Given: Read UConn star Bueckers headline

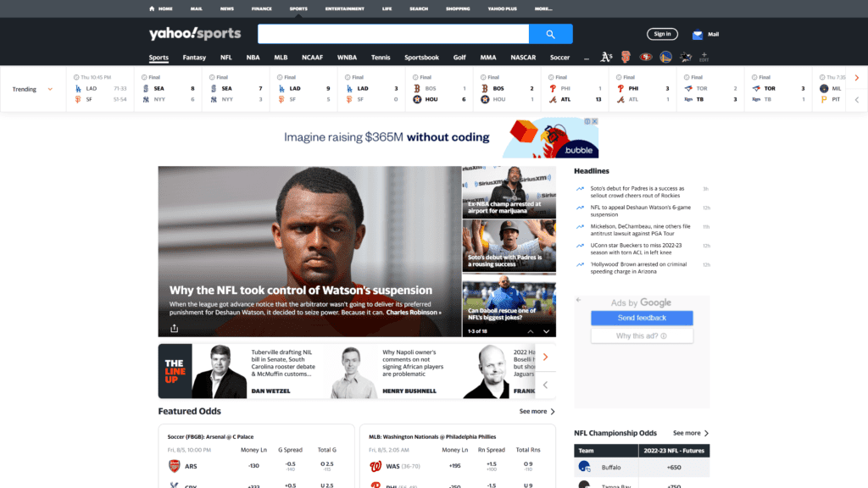Looking at the screenshot, I should [636, 249].
